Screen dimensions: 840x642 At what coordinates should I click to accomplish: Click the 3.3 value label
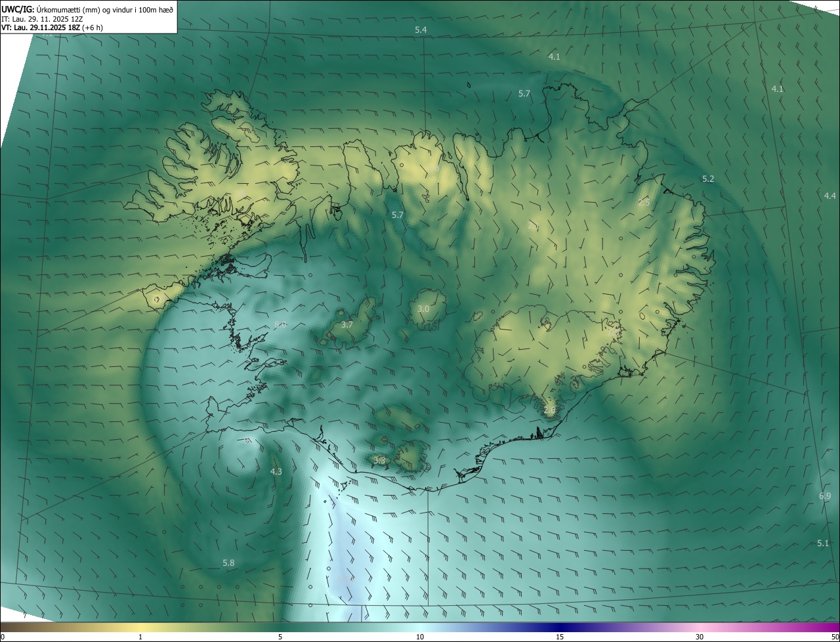[x=379, y=460]
